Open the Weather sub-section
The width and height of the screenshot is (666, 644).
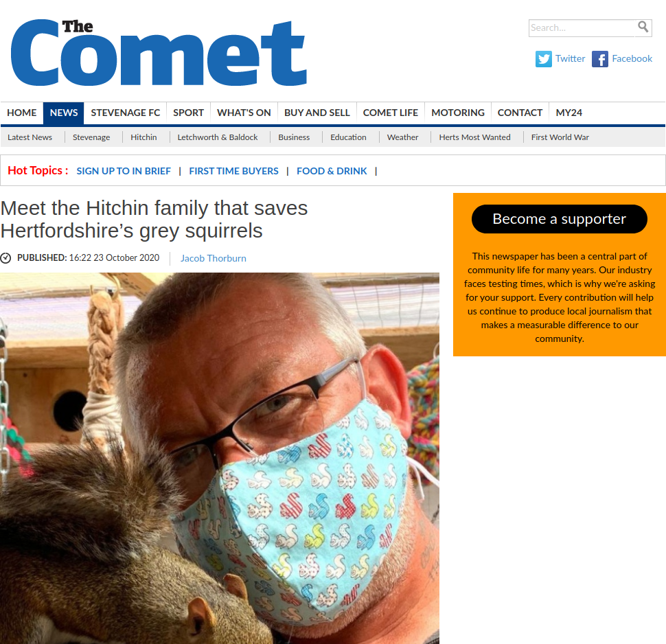click(x=402, y=137)
